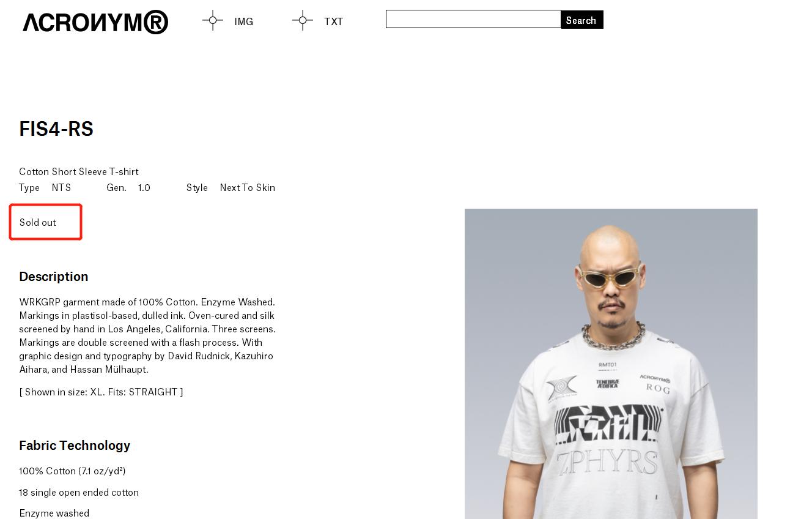Click the Description section heading
The width and height of the screenshot is (812, 519).
click(54, 277)
